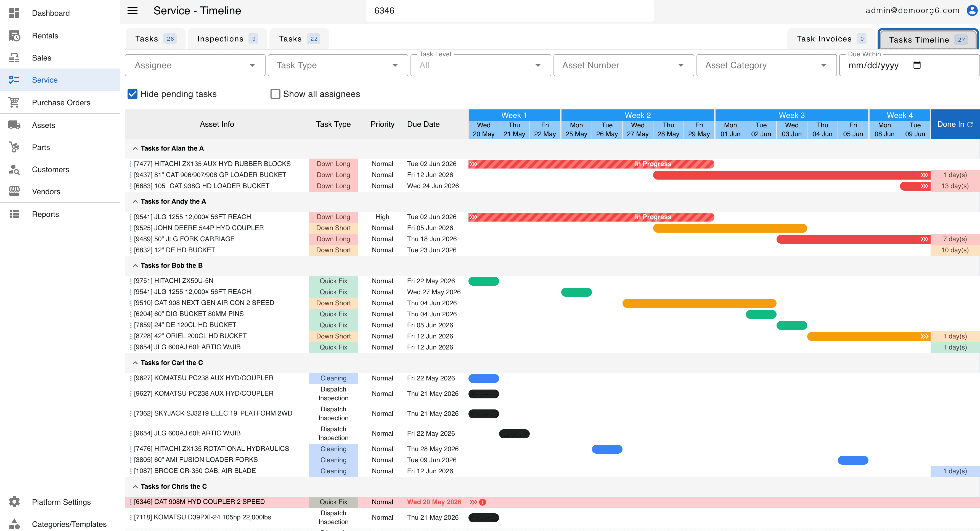Open Platform Settings in the sidebar
The image size is (980, 531).
(60, 502)
